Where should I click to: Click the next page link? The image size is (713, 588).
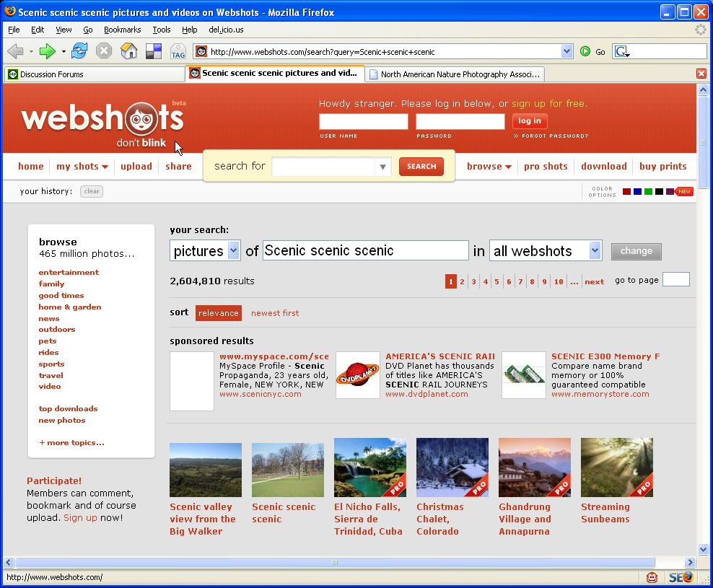click(x=595, y=281)
